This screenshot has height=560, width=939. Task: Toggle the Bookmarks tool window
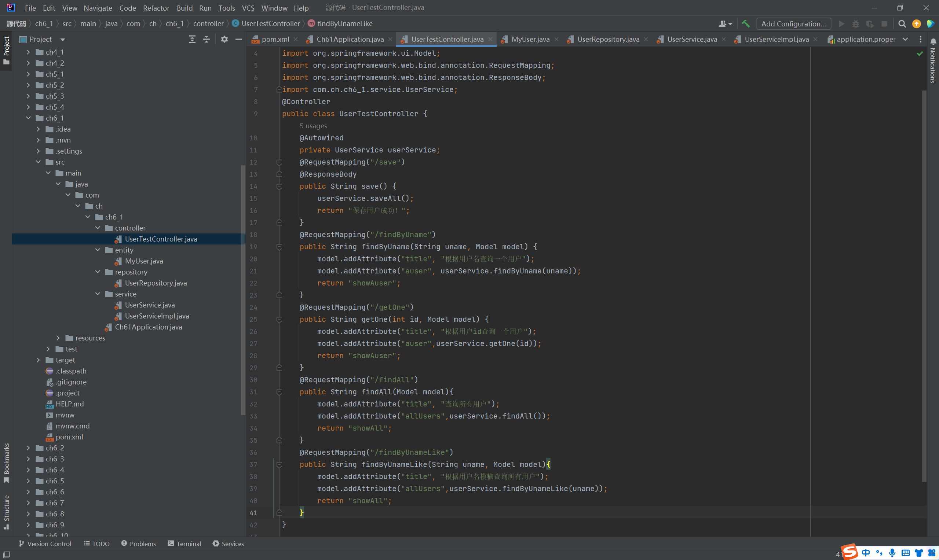(6, 462)
